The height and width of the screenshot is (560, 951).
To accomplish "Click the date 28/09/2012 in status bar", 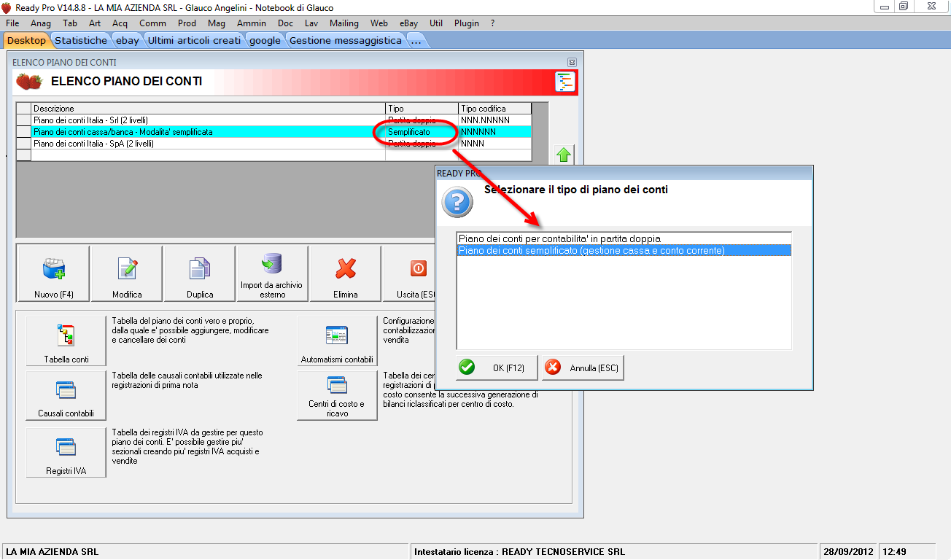I will [x=847, y=552].
